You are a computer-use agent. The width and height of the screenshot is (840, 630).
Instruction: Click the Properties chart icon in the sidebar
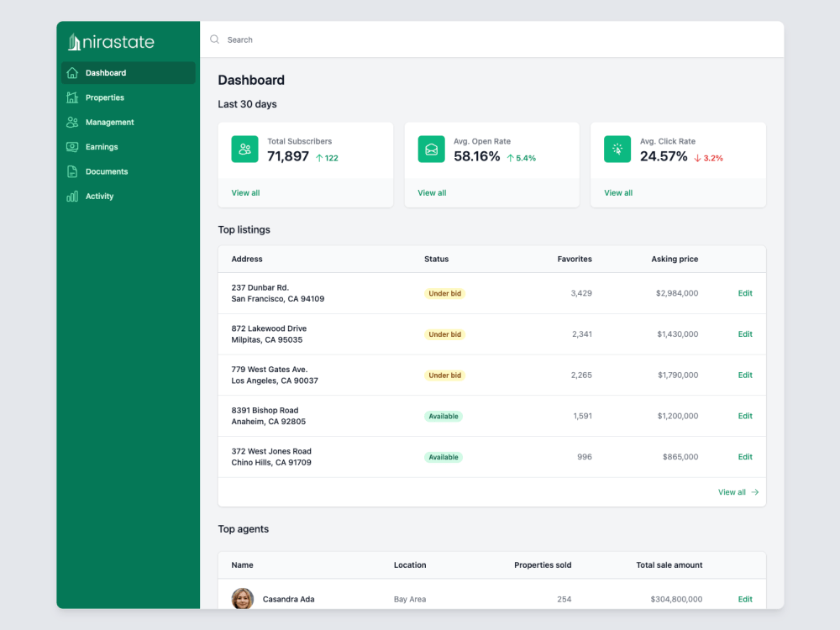click(x=72, y=97)
